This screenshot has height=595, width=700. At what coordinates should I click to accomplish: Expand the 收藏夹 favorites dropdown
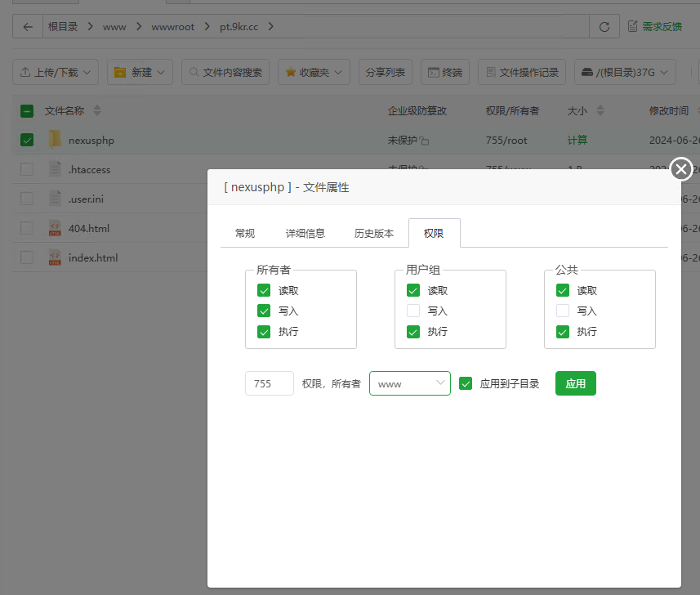coord(314,72)
